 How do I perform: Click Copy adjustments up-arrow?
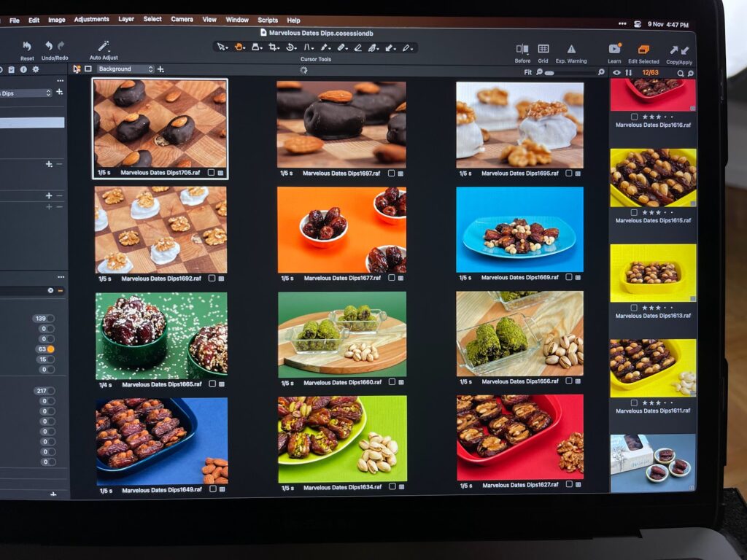pyautogui.click(x=673, y=50)
